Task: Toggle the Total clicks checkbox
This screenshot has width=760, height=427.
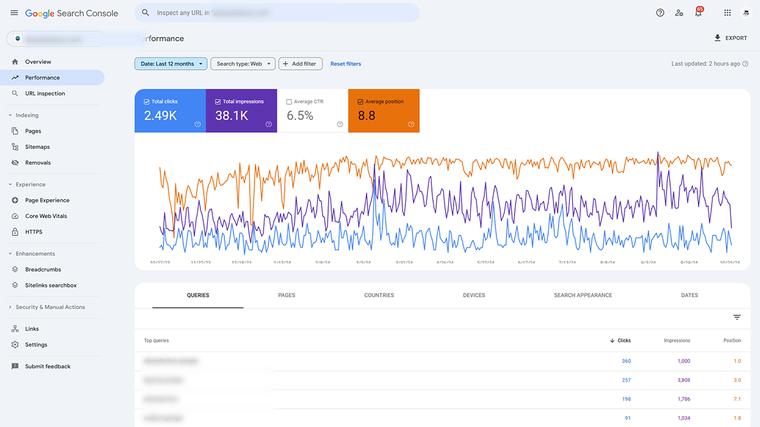Action: click(147, 101)
